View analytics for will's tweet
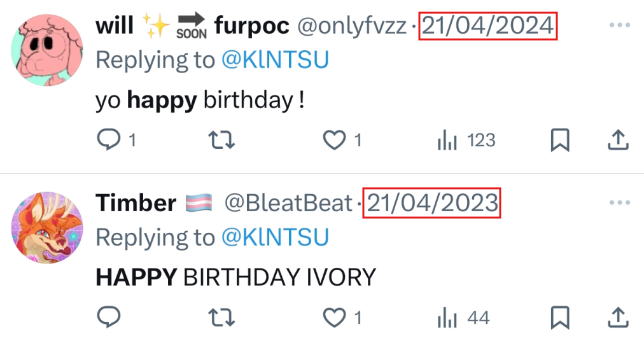644x341 pixels. [x=447, y=140]
